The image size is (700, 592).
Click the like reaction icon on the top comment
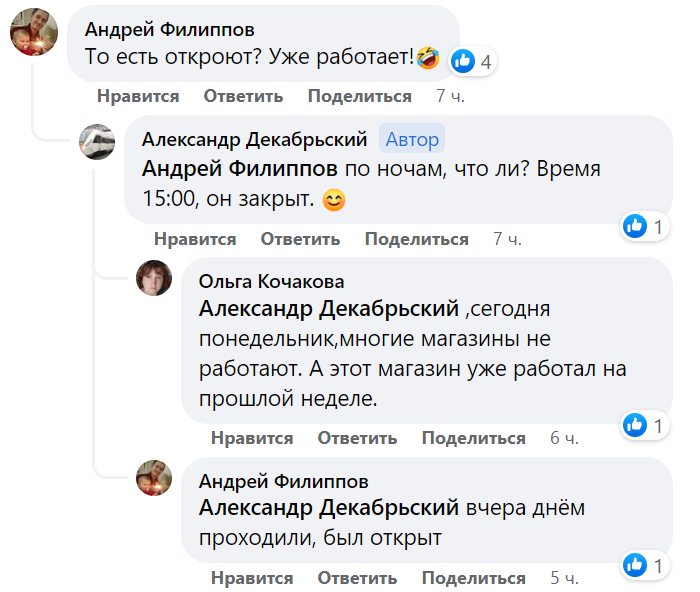462,61
